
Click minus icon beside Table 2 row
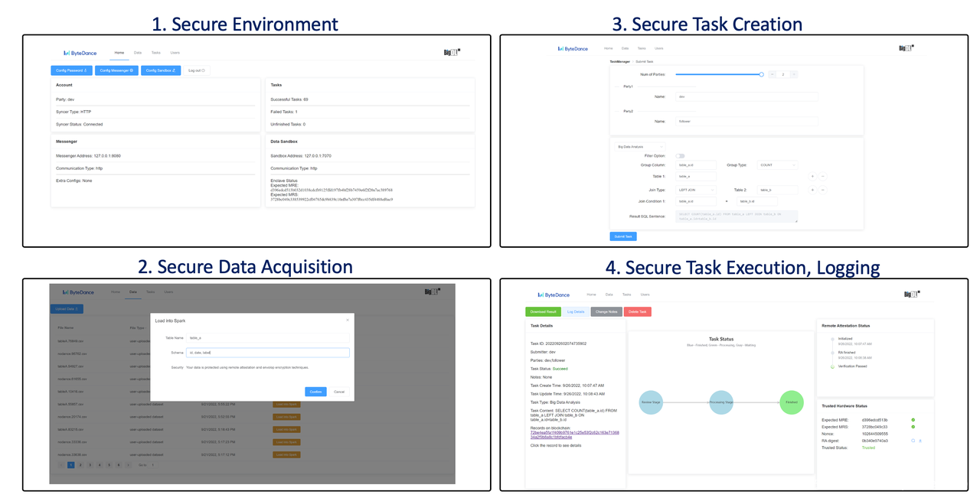point(823,189)
